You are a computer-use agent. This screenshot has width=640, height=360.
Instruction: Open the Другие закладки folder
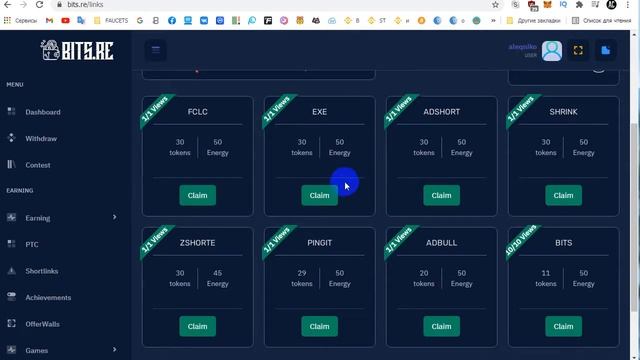coord(534,20)
